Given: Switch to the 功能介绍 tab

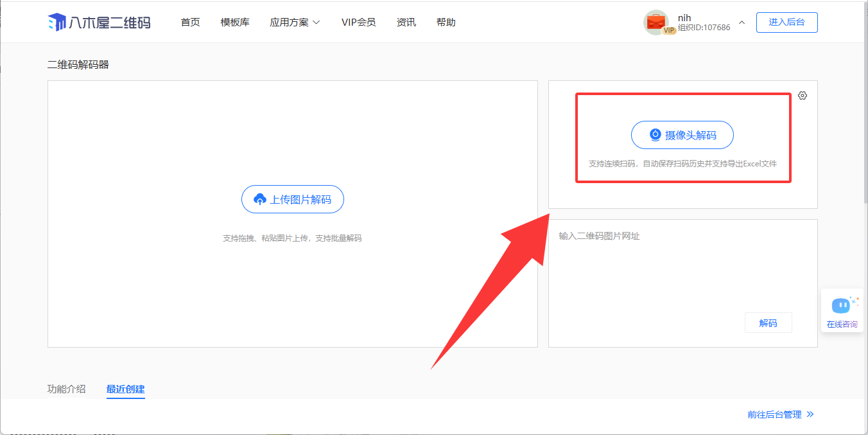Looking at the screenshot, I should [66, 389].
